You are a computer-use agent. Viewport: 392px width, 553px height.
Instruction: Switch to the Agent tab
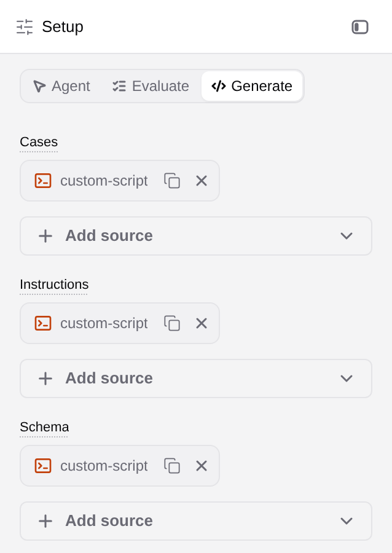[62, 86]
